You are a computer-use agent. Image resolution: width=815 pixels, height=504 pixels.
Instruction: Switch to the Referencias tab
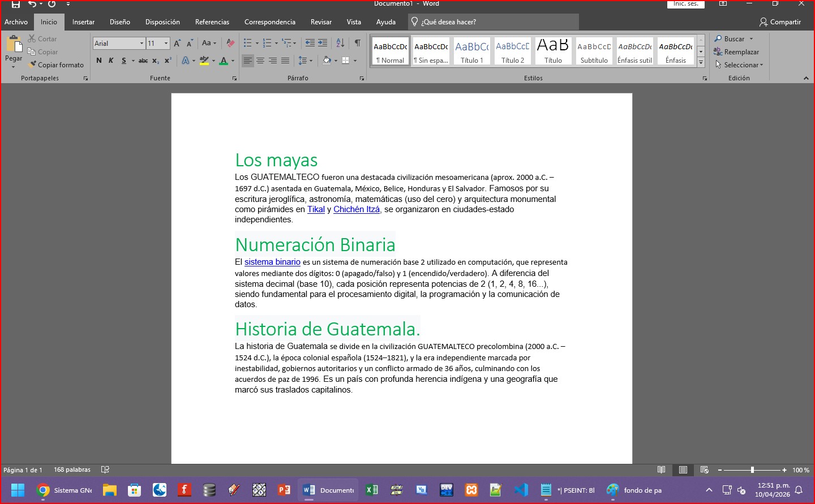212,22
